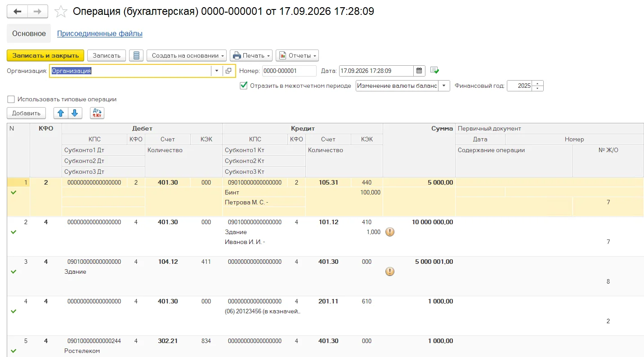644x357 pixels.
Task: Click the Кредит column header
Action: coord(303,128)
